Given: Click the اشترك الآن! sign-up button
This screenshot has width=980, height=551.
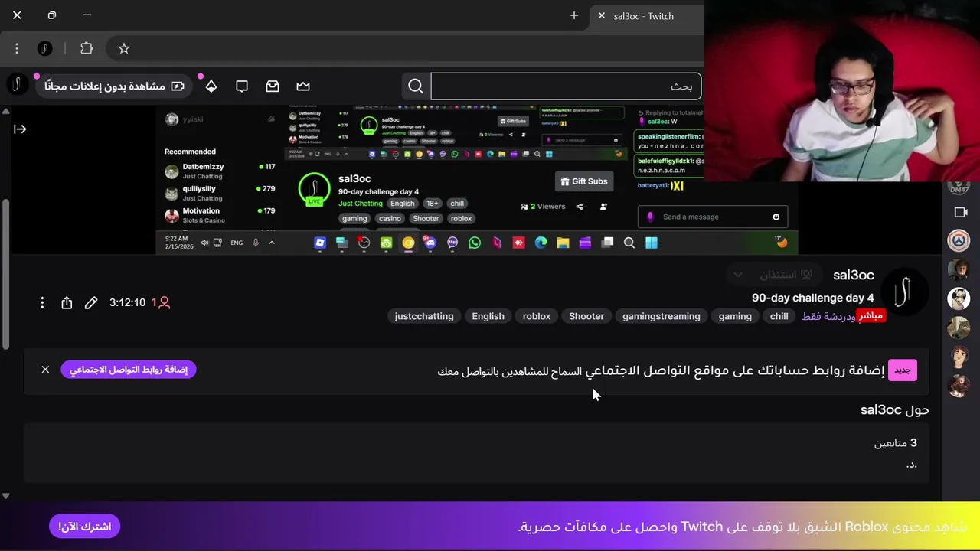Looking at the screenshot, I should 85,527.
